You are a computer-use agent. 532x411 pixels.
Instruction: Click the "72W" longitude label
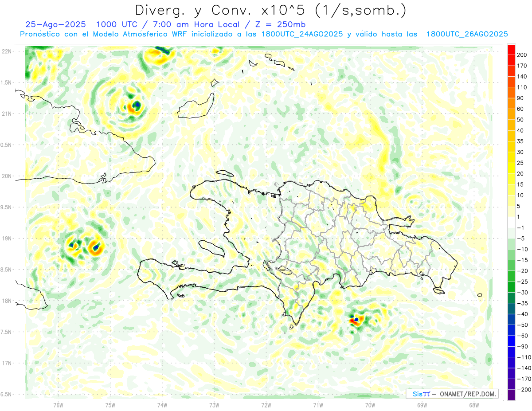pos(266,405)
